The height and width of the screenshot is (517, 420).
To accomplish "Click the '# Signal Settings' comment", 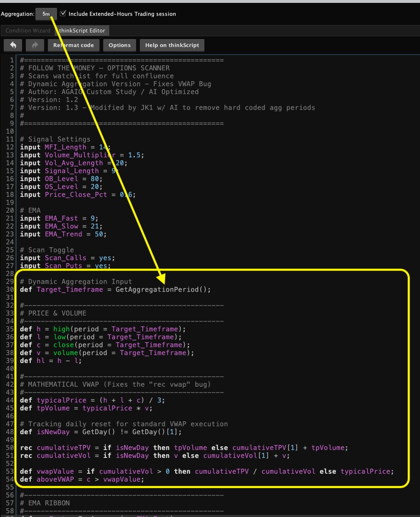I will tap(55, 139).
